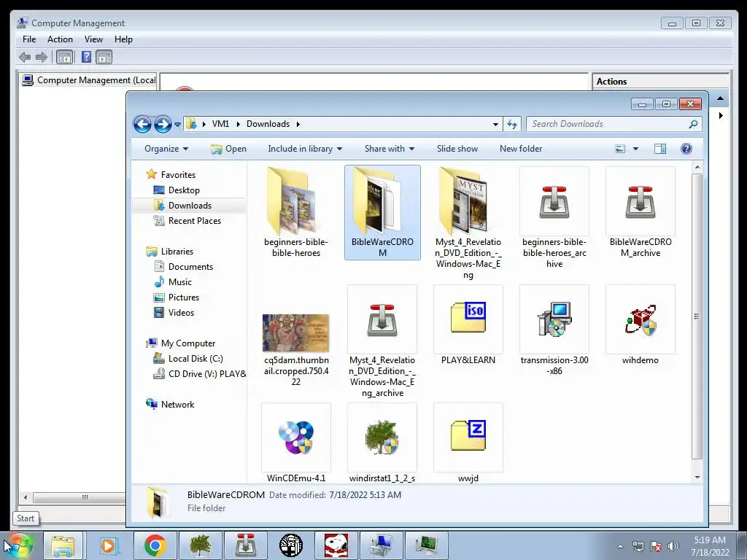Viewport: 747px width, 560px height.
Task: Open the Help menu in Computer Management
Action: click(123, 39)
